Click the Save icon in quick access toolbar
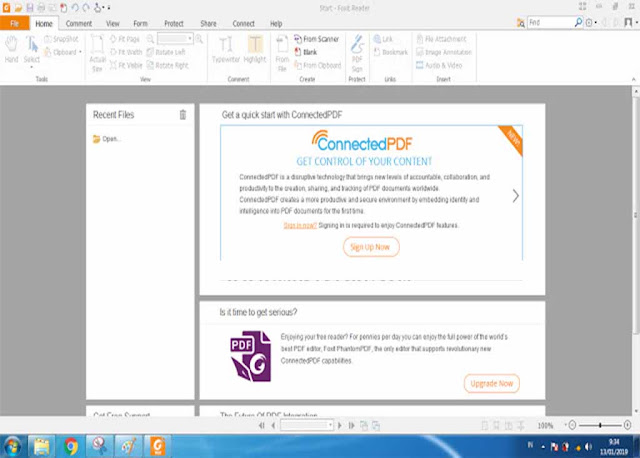 30,8
